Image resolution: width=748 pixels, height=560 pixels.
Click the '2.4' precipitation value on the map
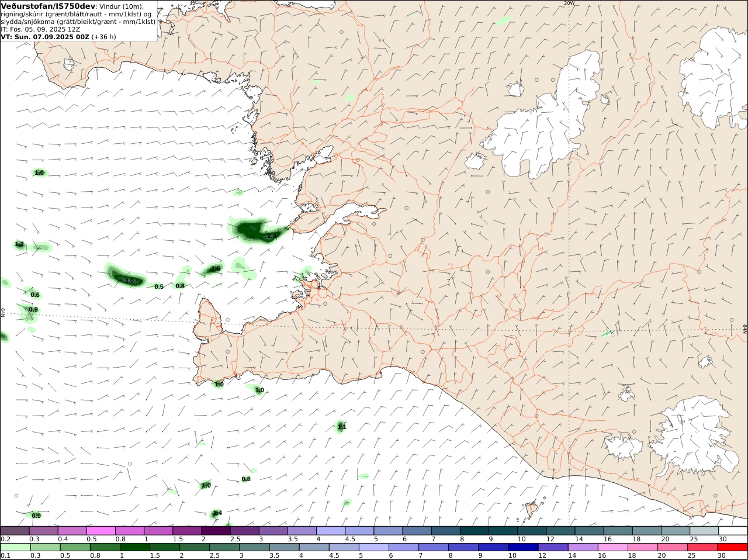(272, 236)
